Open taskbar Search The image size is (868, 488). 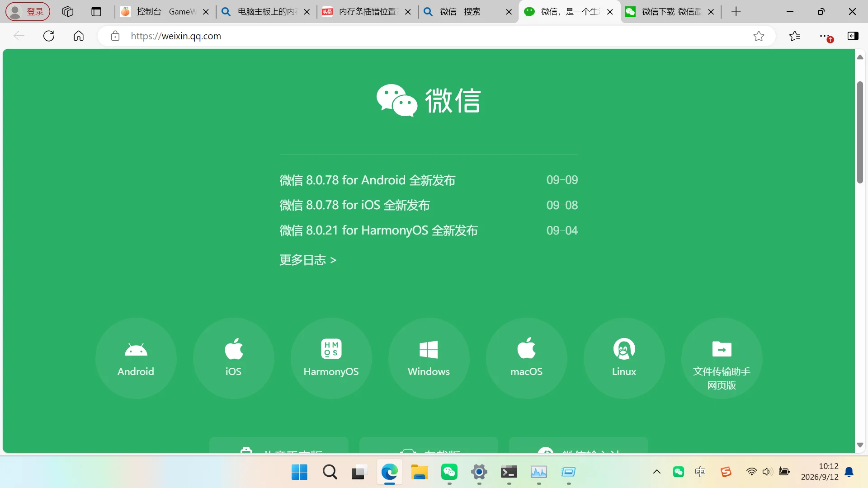(330, 472)
